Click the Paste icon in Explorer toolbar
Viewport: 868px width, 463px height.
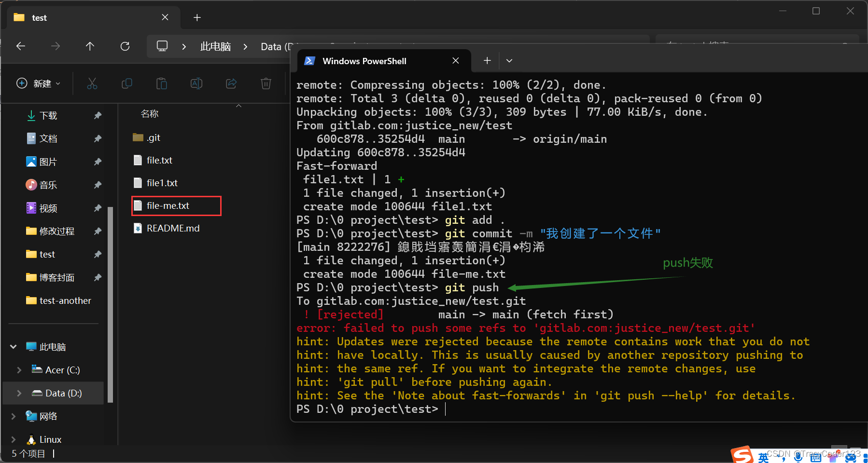point(162,83)
